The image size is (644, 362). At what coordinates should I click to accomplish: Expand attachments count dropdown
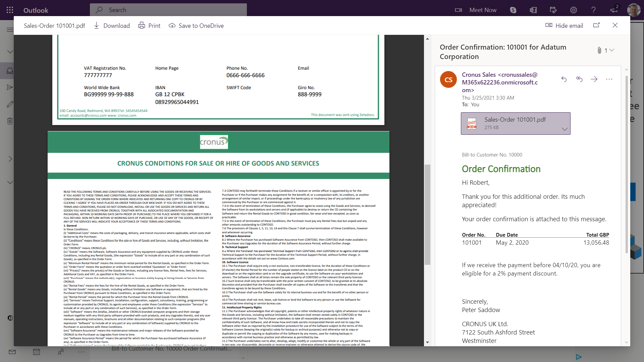coord(612,50)
